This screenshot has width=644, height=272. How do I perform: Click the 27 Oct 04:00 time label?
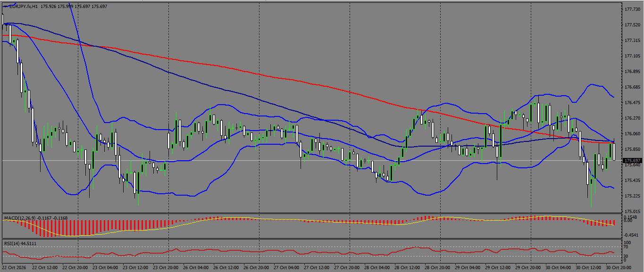(287, 267)
